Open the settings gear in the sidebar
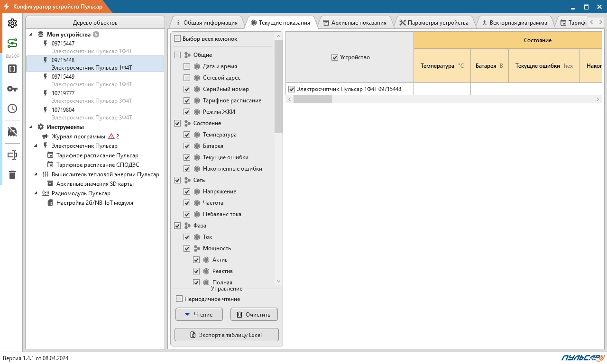Screen dimensions: 607x364 click(x=12, y=23)
